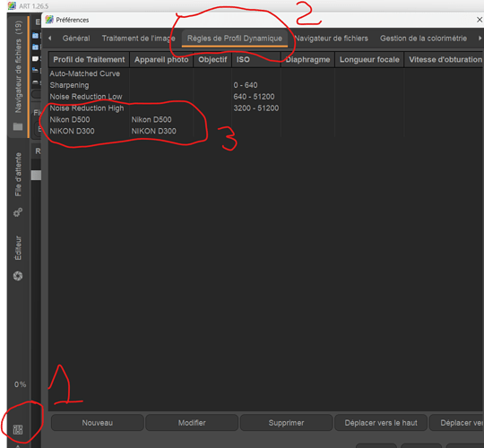Image resolution: width=484 pixels, height=448 pixels.
Task: Open Navigateur de fichiers preferences tab
Action: 331,39
